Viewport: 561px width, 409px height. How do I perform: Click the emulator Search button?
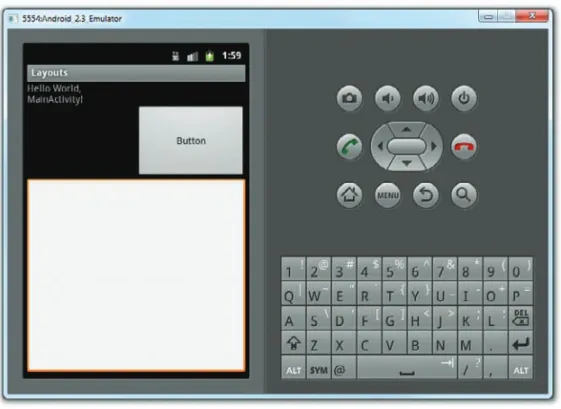click(464, 195)
